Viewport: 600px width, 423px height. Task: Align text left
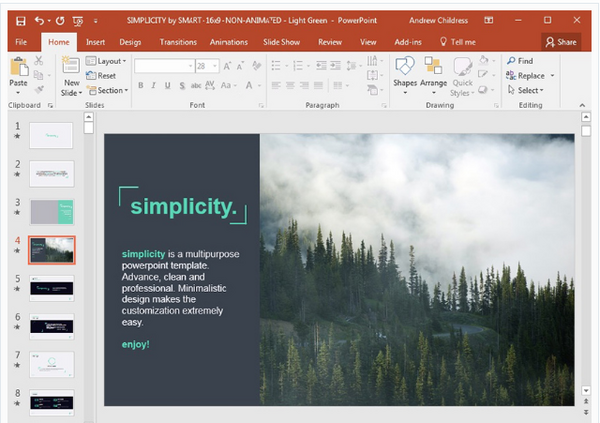click(276, 85)
